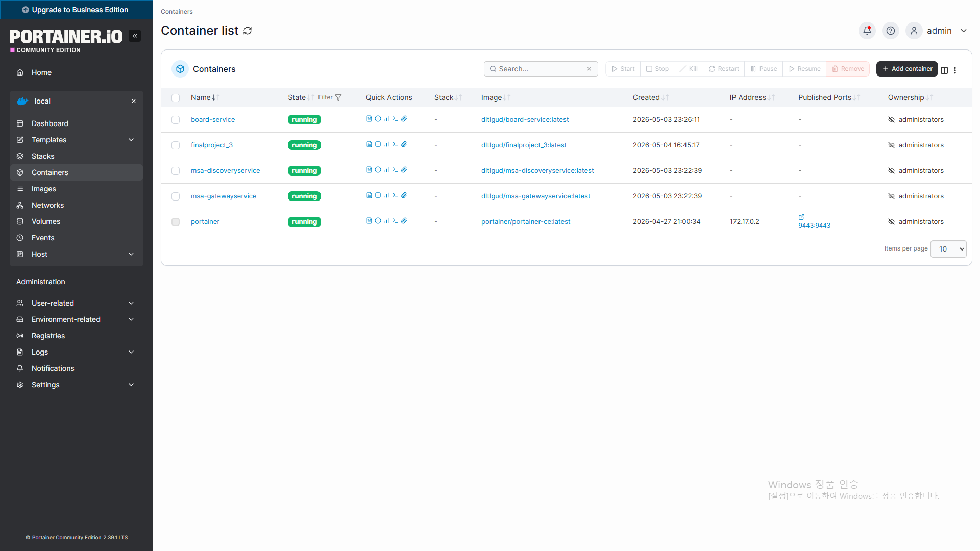Viewport: 980px width, 551px height.
Task: Focus the container Search field
Action: click(541, 69)
